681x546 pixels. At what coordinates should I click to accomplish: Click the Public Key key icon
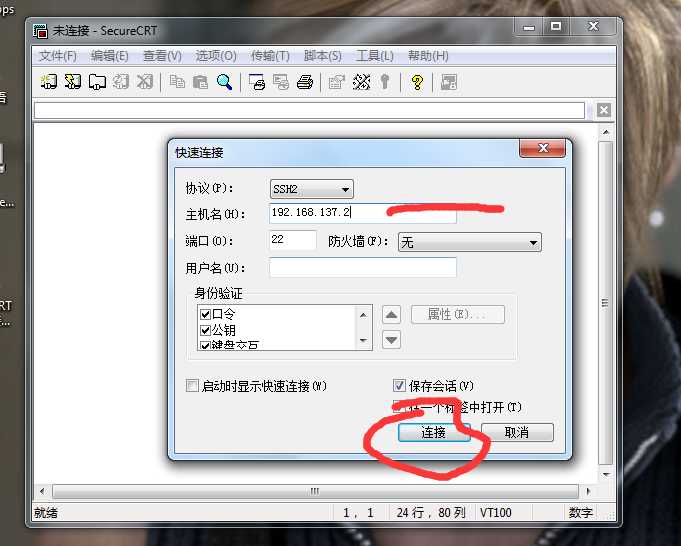tap(385, 82)
